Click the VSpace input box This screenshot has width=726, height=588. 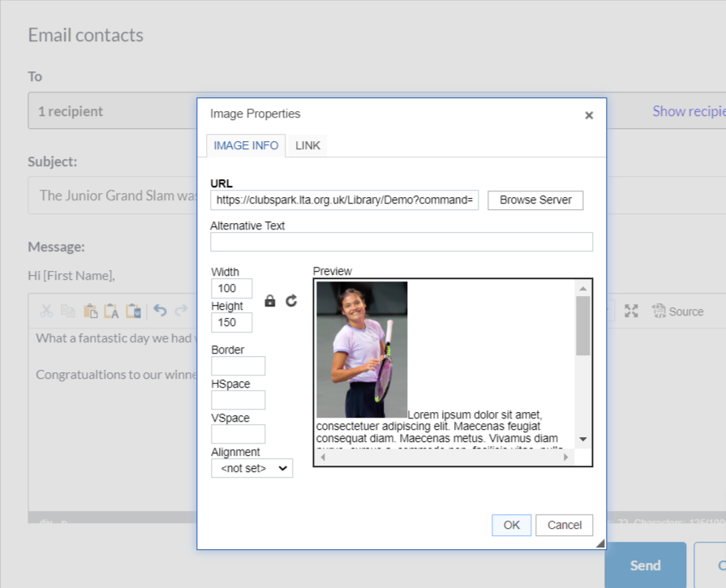pyautogui.click(x=238, y=434)
